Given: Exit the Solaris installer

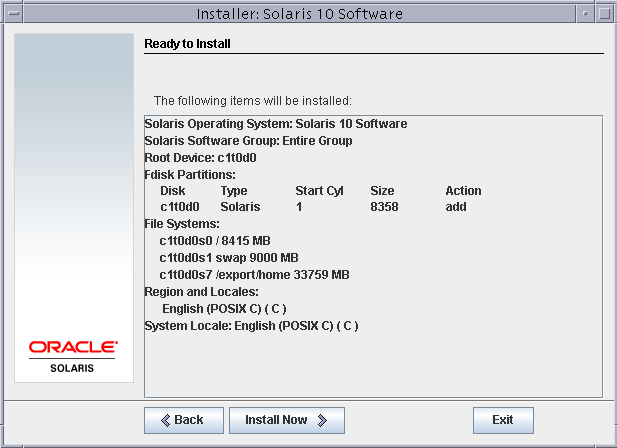Looking at the screenshot, I should (503, 420).
